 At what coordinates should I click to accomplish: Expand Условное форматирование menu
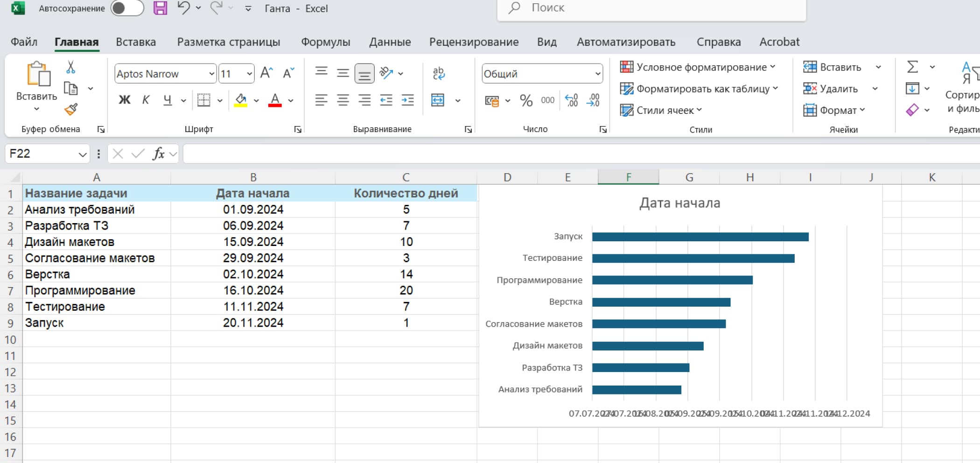tap(698, 67)
